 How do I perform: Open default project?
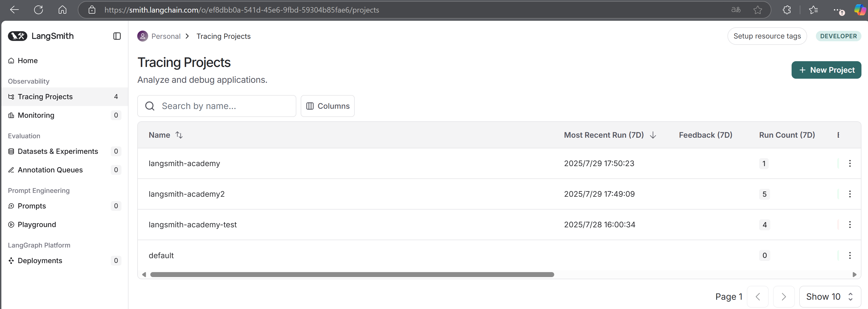coord(161,255)
